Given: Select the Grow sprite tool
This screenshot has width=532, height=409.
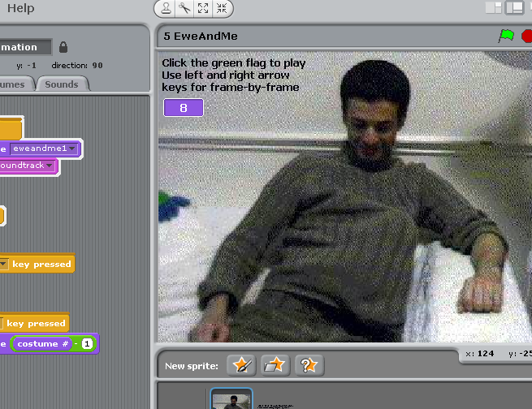Looking at the screenshot, I should coord(203,8).
